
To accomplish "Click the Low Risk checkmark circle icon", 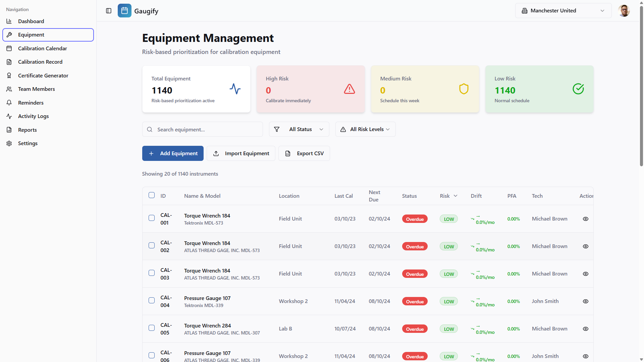I will coord(578,89).
